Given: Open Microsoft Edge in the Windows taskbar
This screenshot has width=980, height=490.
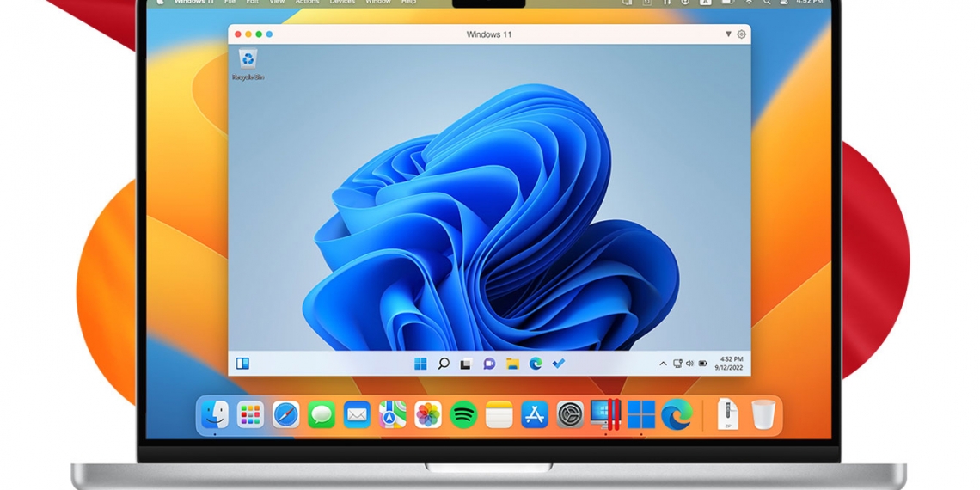Looking at the screenshot, I should click(536, 364).
